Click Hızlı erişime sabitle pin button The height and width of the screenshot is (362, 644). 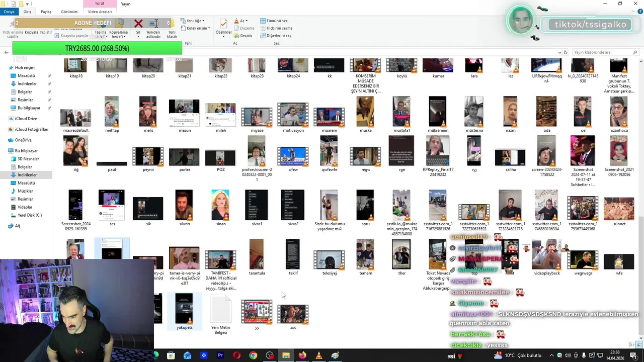(13, 29)
